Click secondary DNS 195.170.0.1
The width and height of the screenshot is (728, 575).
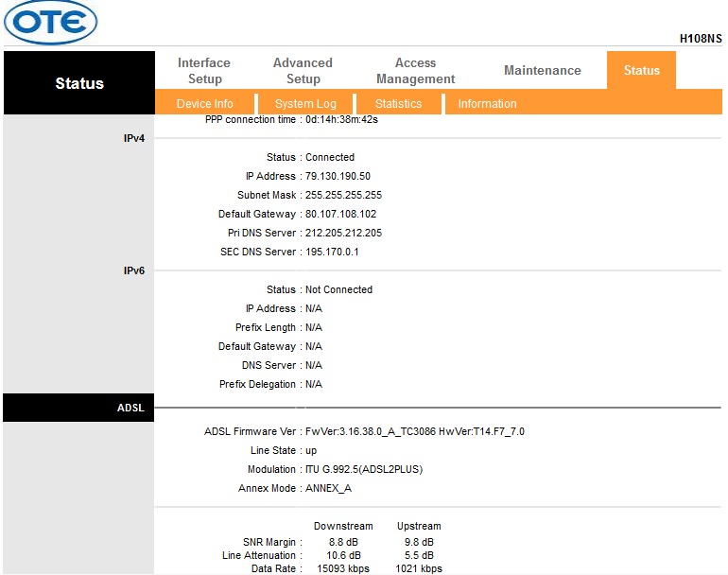coord(332,252)
